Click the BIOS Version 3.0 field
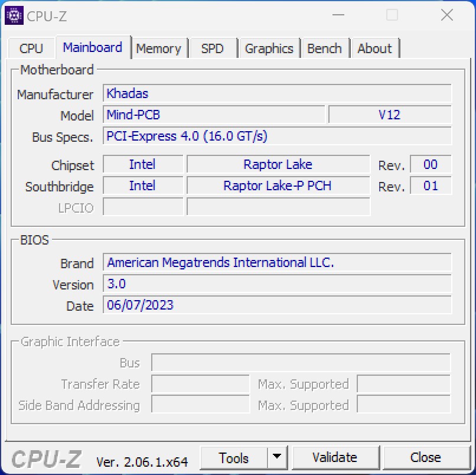Image resolution: width=476 pixels, height=475 pixels. click(277, 284)
